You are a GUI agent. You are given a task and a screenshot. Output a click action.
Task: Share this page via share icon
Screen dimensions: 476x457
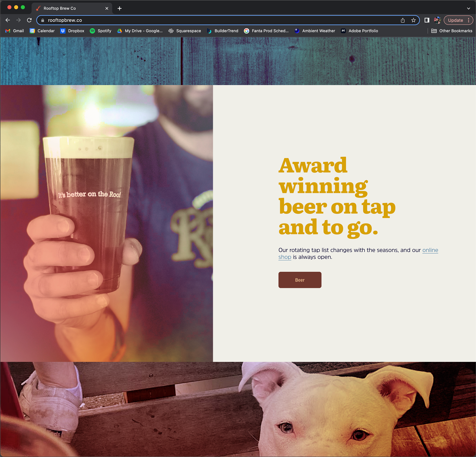[403, 20]
